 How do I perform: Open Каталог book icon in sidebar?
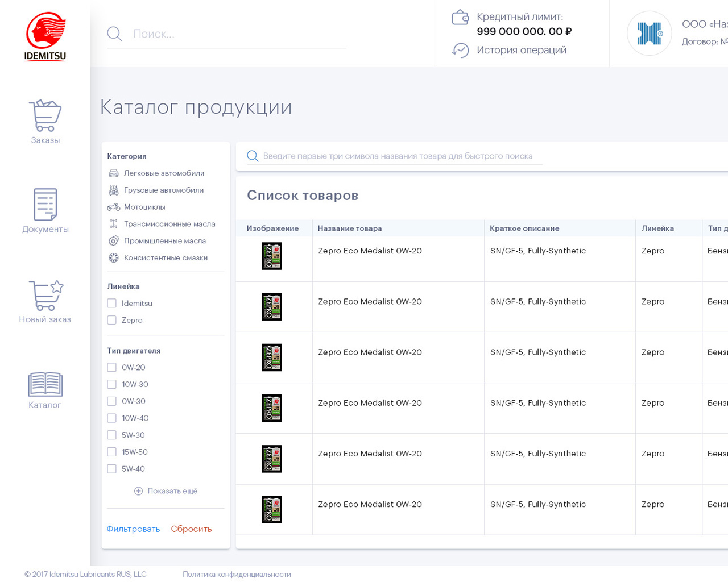45,384
